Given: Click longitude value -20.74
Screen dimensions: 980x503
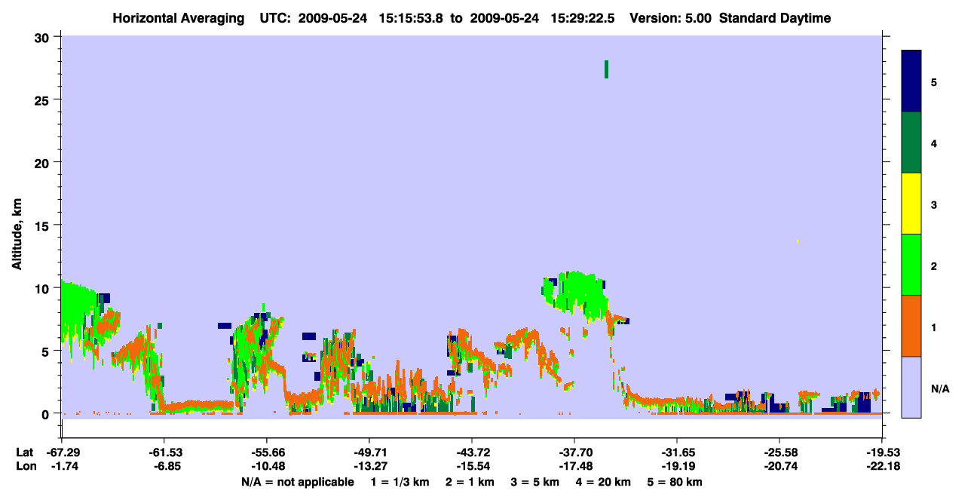Looking at the screenshot, I should (x=779, y=466).
